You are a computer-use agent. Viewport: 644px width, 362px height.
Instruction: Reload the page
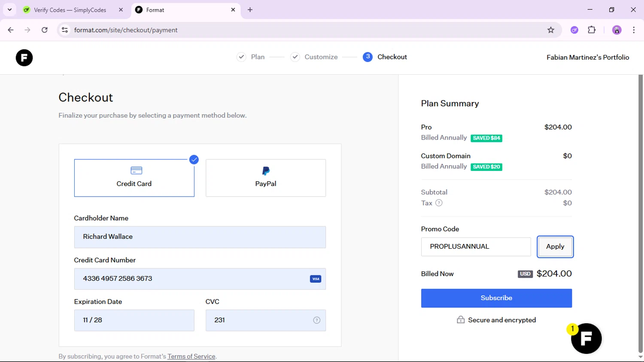[x=45, y=30]
